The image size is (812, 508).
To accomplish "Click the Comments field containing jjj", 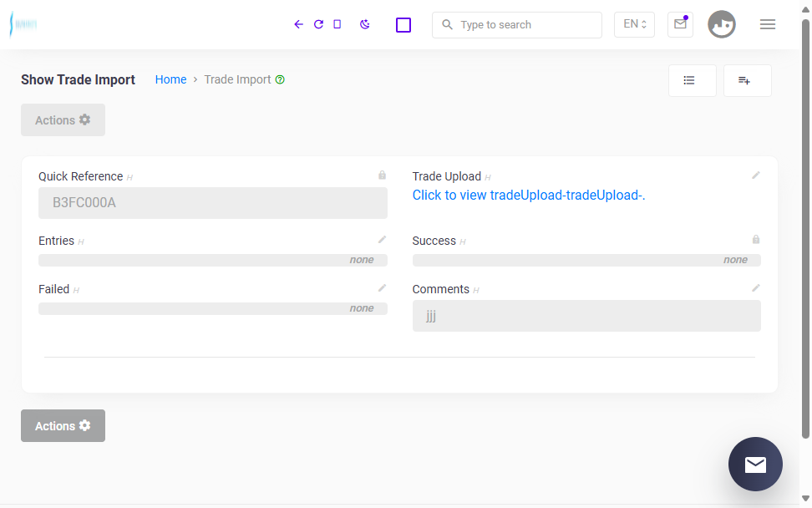I will coord(586,316).
